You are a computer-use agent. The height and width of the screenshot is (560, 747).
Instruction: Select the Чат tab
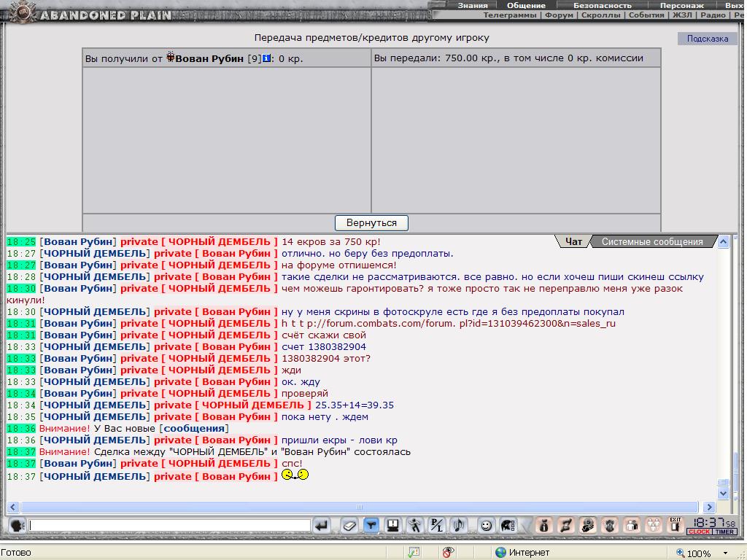[573, 241]
